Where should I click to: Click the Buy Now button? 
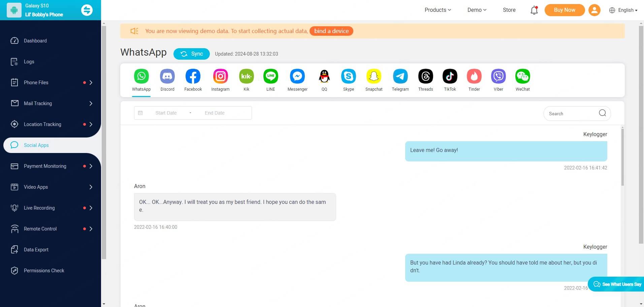(565, 10)
